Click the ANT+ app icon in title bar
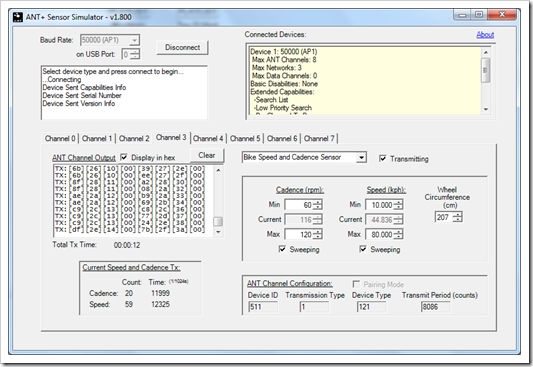Image resolution: width=533 pixels, height=367 pixels. (18, 17)
